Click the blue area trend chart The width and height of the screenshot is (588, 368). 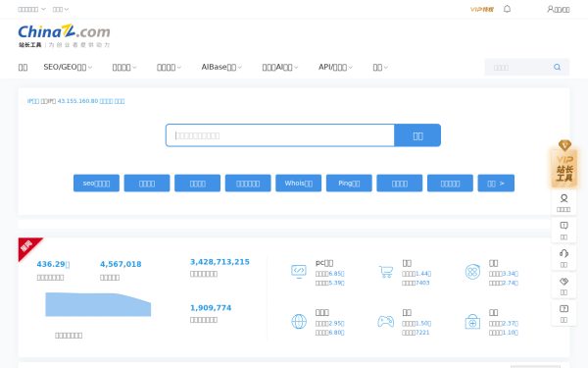click(x=98, y=304)
